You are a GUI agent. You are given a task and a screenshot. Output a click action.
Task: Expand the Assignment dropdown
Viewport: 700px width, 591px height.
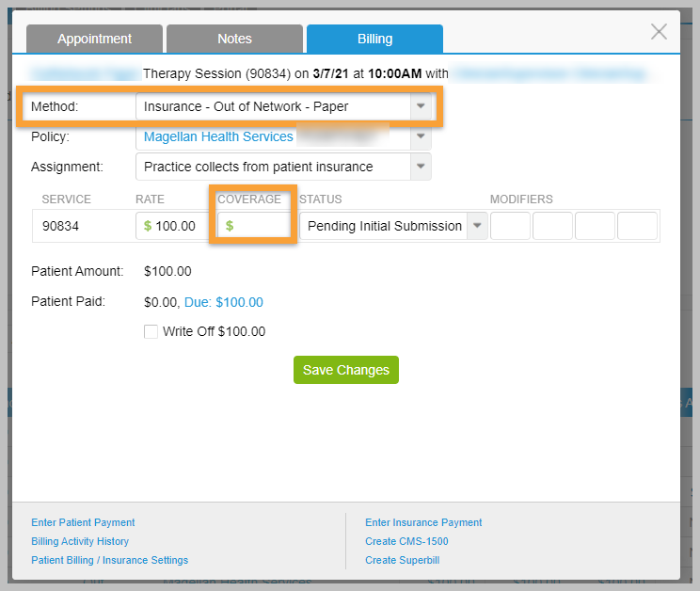click(x=421, y=168)
